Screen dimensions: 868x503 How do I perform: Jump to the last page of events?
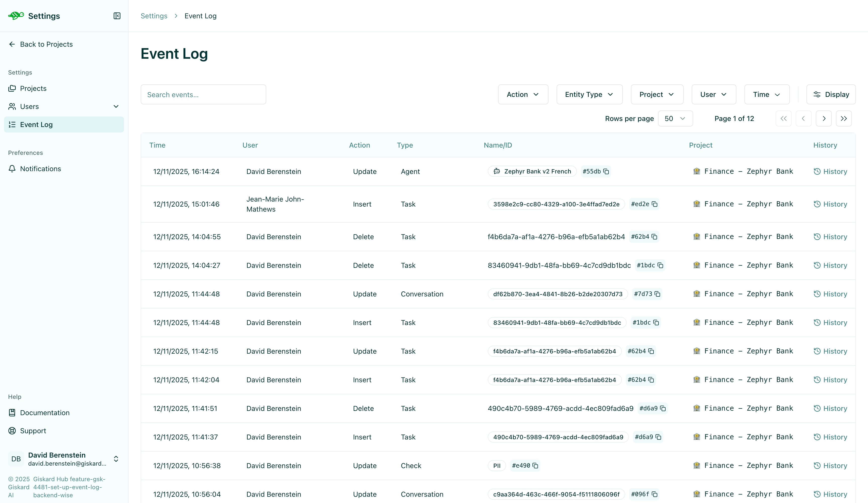pos(844,118)
